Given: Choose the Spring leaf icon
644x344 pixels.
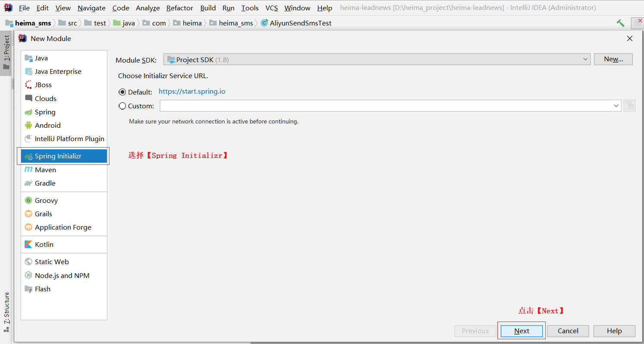Looking at the screenshot, I should click(28, 112).
